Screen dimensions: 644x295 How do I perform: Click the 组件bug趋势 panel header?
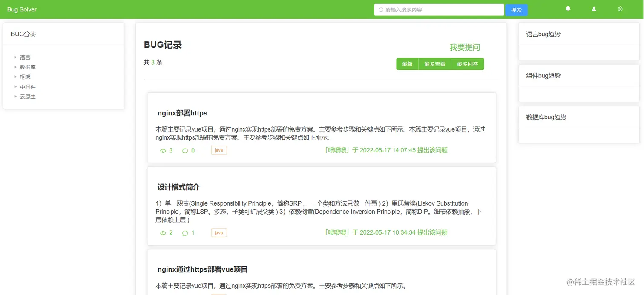pyautogui.click(x=579, y=76)
